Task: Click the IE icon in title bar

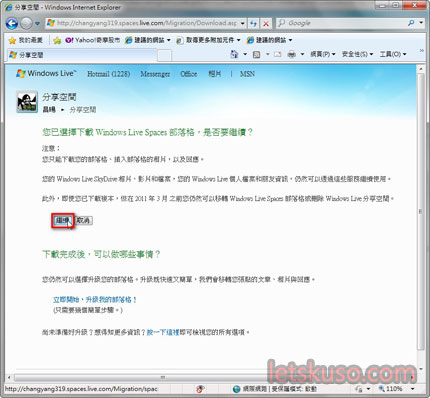Action: click(x=8, y=7)
